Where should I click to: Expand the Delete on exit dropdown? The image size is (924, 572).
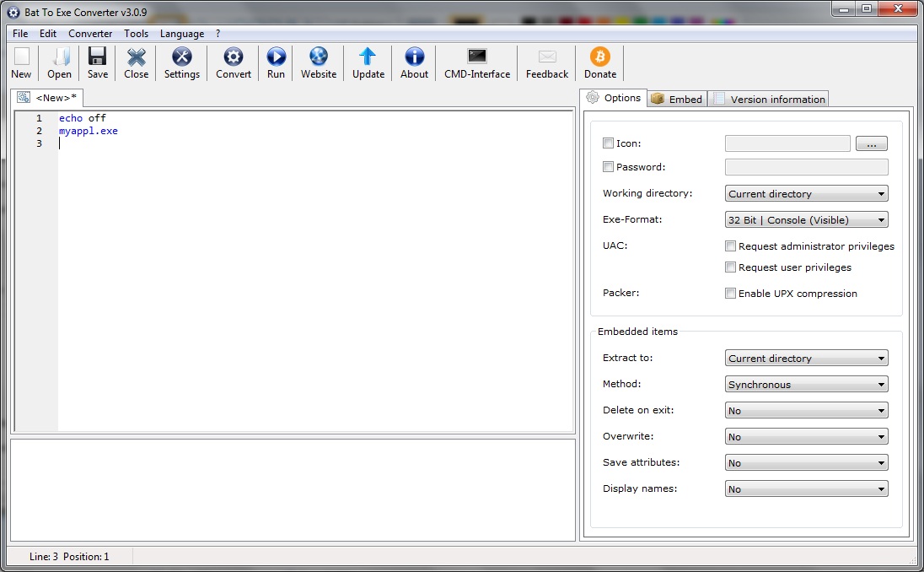(806, 411)
